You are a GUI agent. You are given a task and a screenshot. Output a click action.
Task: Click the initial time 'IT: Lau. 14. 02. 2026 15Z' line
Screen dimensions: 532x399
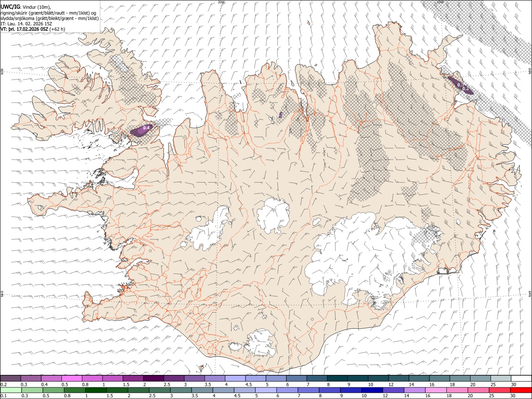(x=26, y=24)
